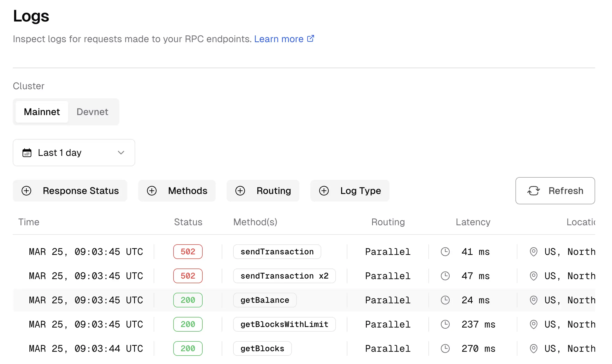Click the Latency column header

473,222
